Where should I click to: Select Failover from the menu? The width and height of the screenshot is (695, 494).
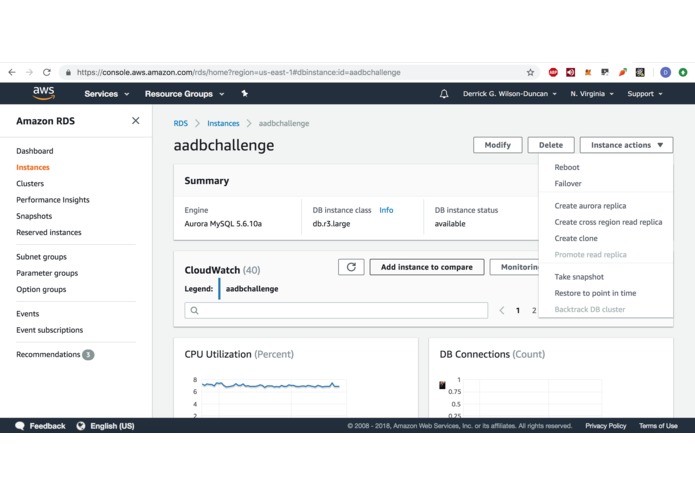[568, 183]
